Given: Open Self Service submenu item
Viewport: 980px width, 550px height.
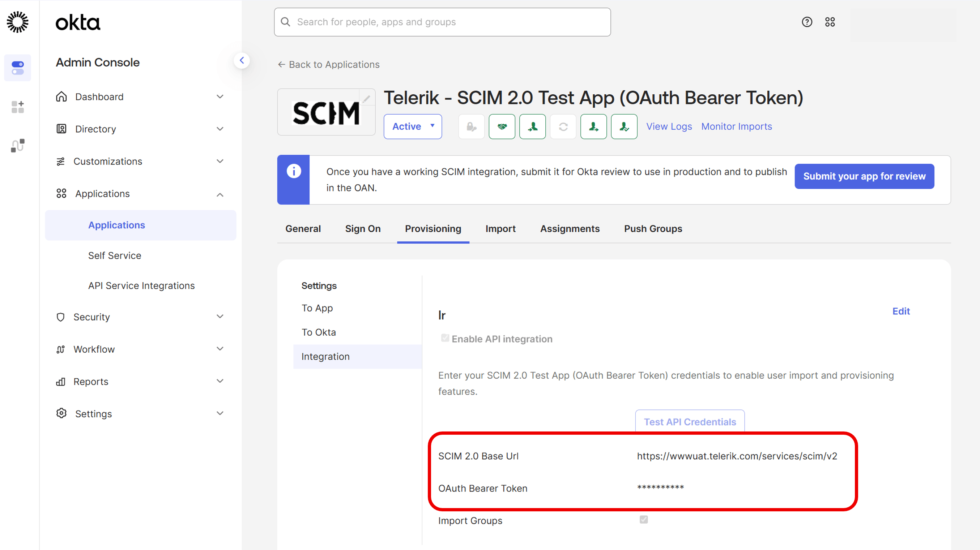Looking at the screenshot, I should (115, 255).
